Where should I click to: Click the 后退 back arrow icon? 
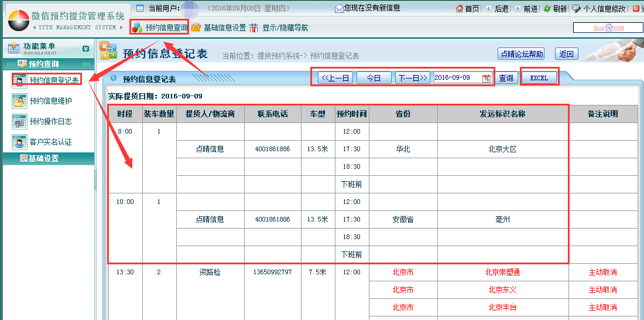tap(489, 9)
